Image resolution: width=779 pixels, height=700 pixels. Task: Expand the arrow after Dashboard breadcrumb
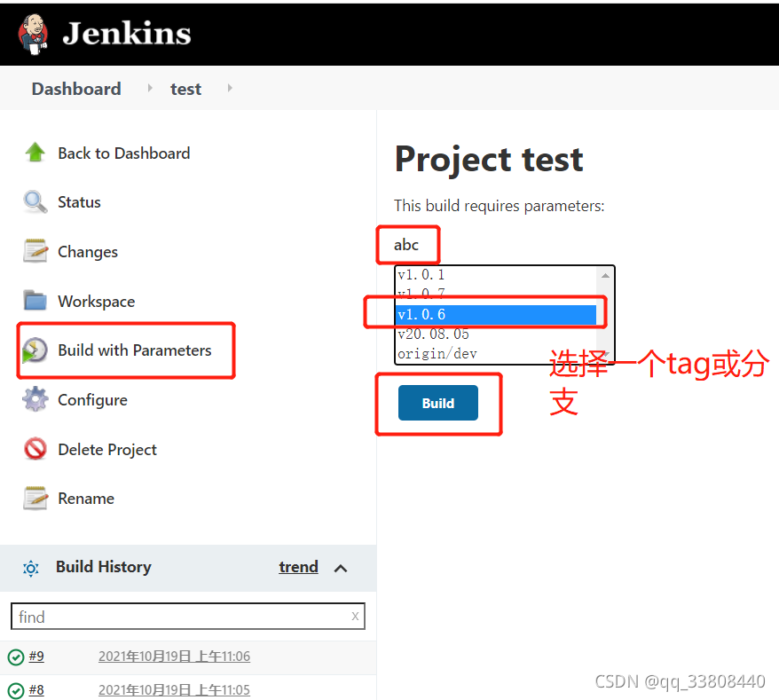click(x=150, y=88)
